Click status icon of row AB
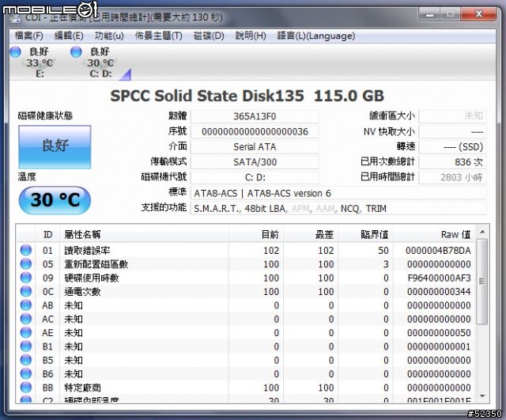506x420 pixels. pyautogui.click(x=26, y=305)
